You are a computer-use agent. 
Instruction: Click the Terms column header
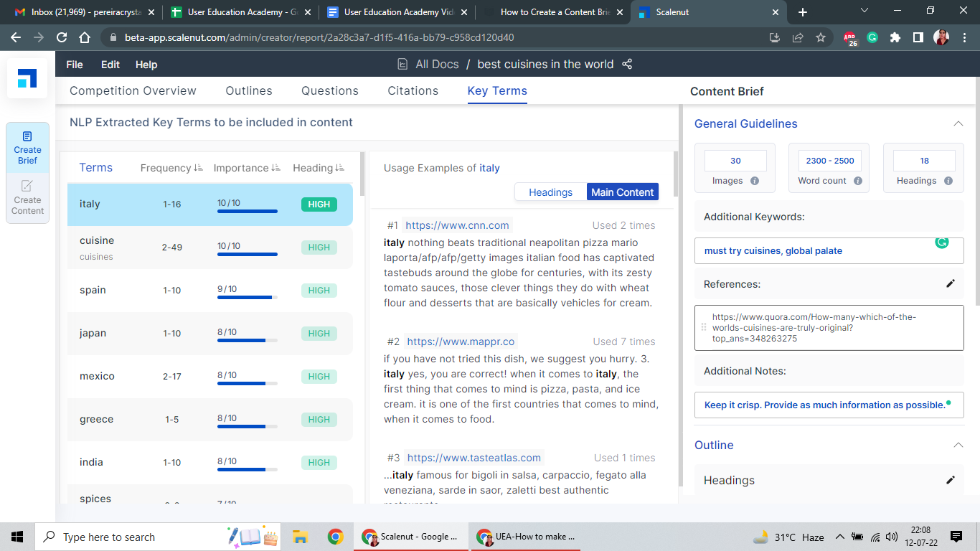point(96,167)
